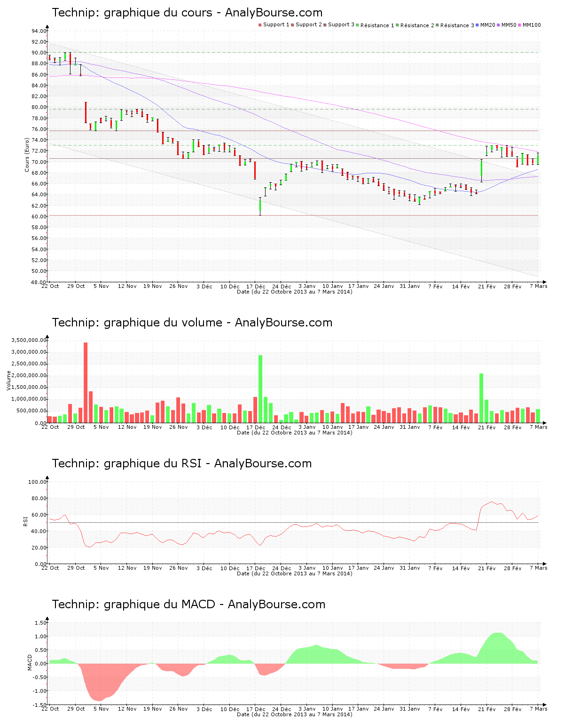Click the title 'Technip: graphique du RSI'

tap(127, 464)
